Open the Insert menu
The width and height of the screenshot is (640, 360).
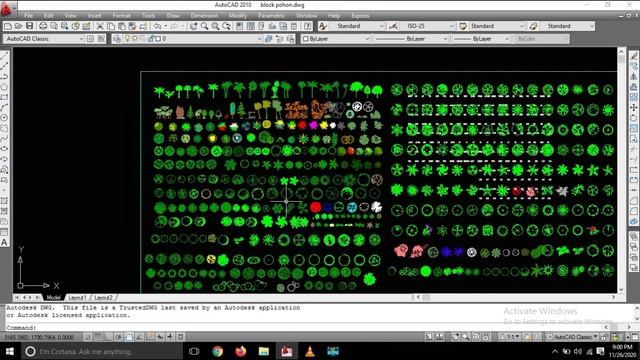point(94,16)
